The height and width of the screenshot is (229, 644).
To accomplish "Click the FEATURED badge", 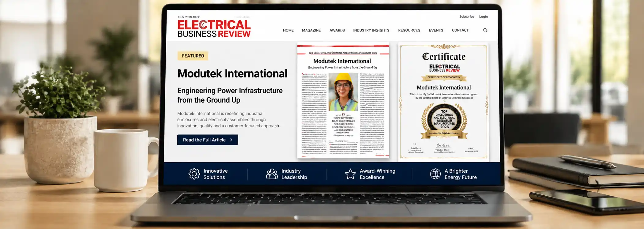I will point(193,56).
